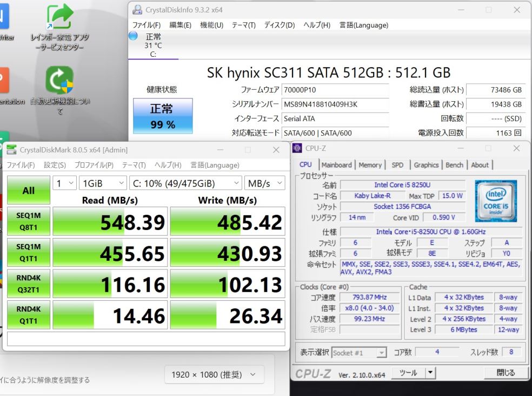This screenshot has height=396, width=532.
Task: Click total host writes value 19438 GB
Action: (496, 104)
